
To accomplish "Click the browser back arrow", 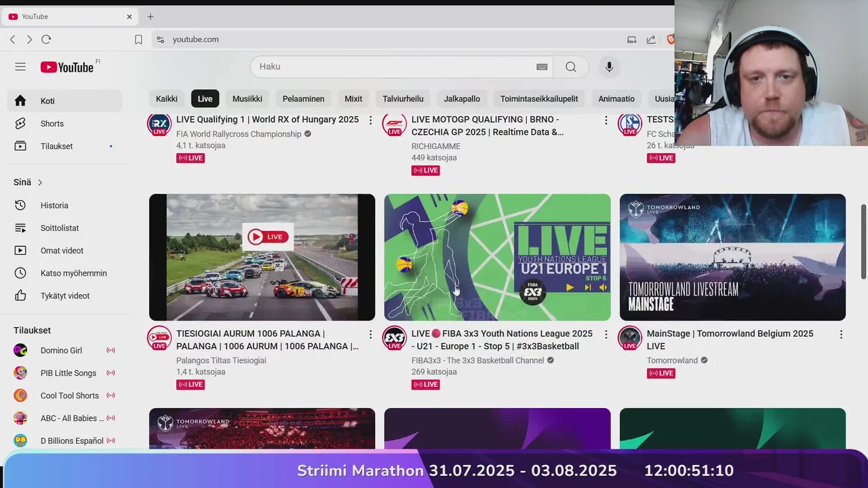I will (x=13, y=39).
